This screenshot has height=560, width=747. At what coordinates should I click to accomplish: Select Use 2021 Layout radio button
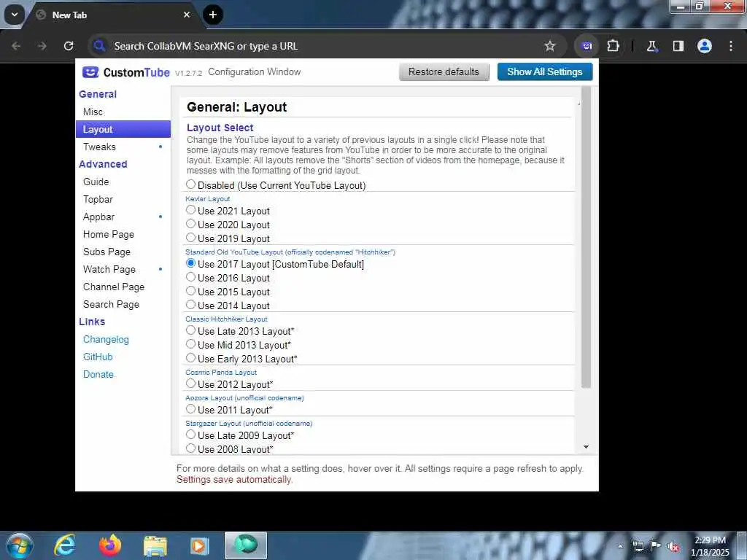tap(190, 209)
